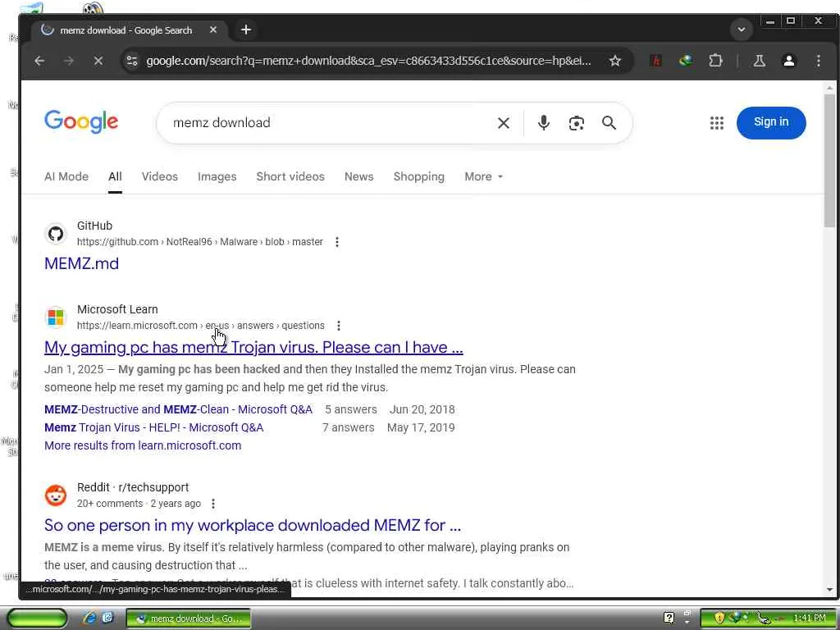Viewport: 840px width, 630px height.
Task: Click the Sign in button
Action: pos(771,123)
